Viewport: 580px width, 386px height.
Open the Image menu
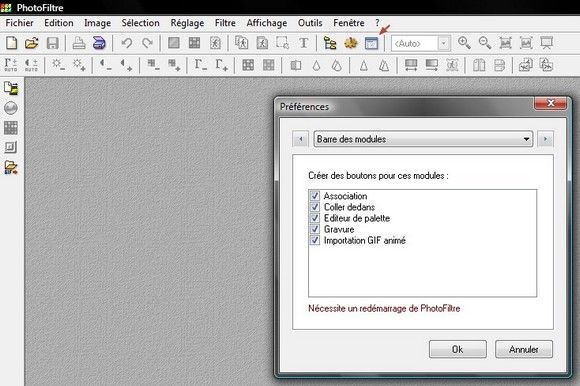point(97,23)
